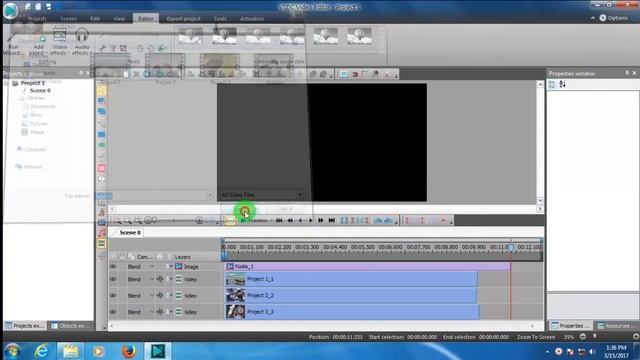Screen dimensions: 640x360
Task: Open the Projects ribbon tab
Action: pyautogui.click(x=37, y=19)
